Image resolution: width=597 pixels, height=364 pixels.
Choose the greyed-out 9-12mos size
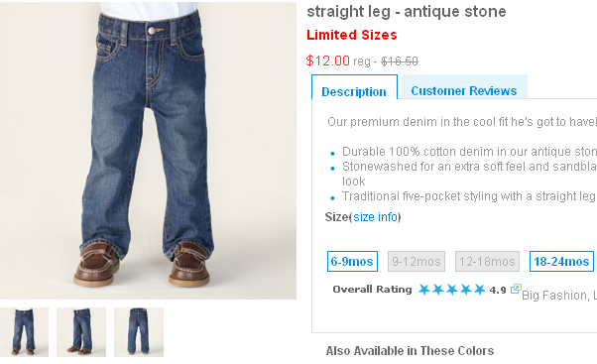pyautogui.click(x=417, y=261)
